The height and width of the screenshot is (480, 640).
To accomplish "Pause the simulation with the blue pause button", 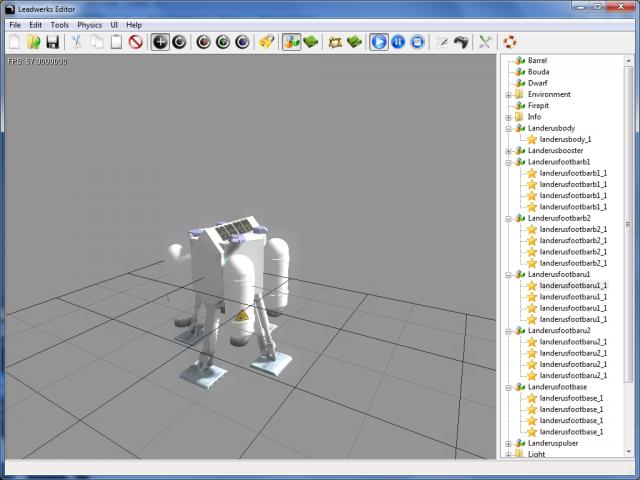I will [x=398, y=42].
